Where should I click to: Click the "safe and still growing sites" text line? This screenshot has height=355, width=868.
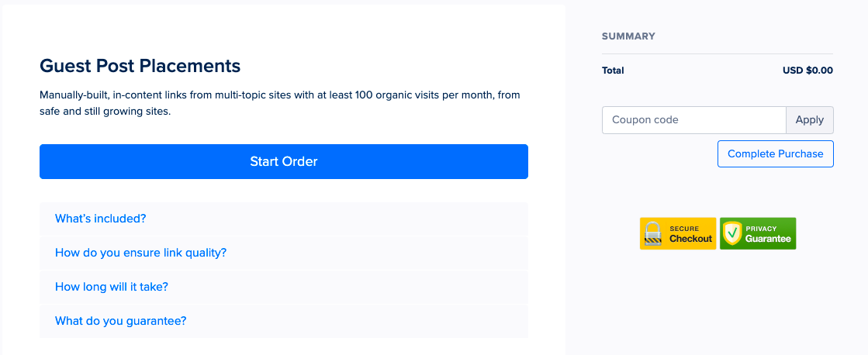pos(105,111)
